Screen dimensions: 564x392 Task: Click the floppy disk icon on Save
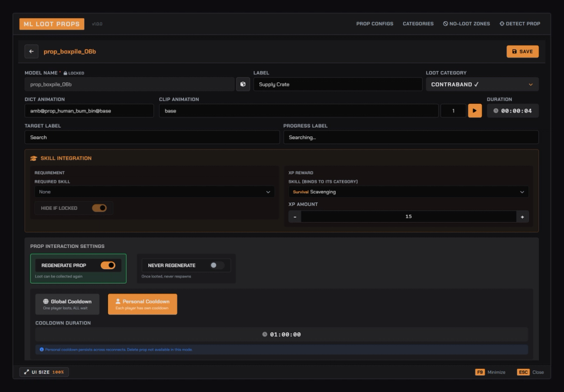(515, 52)
